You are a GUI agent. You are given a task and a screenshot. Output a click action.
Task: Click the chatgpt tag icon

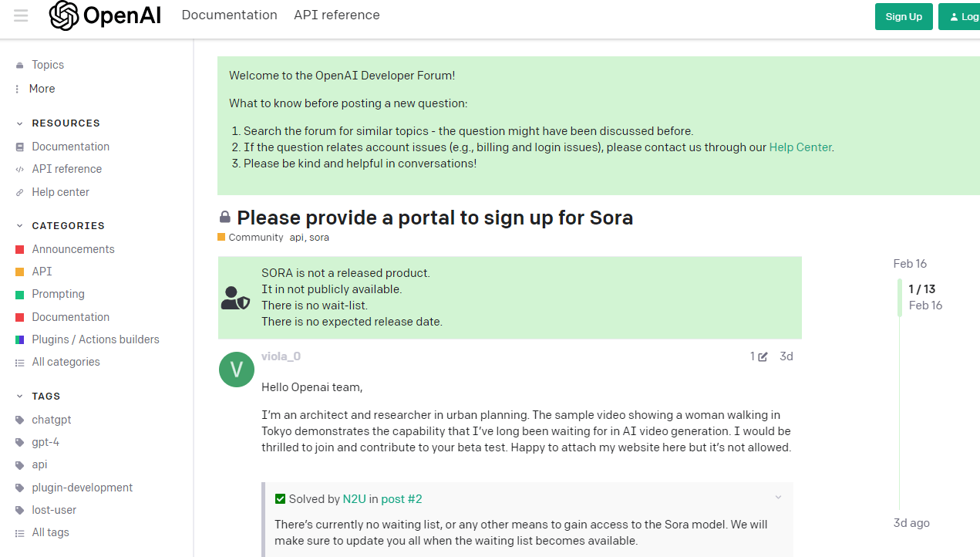(x=19, y=420)
